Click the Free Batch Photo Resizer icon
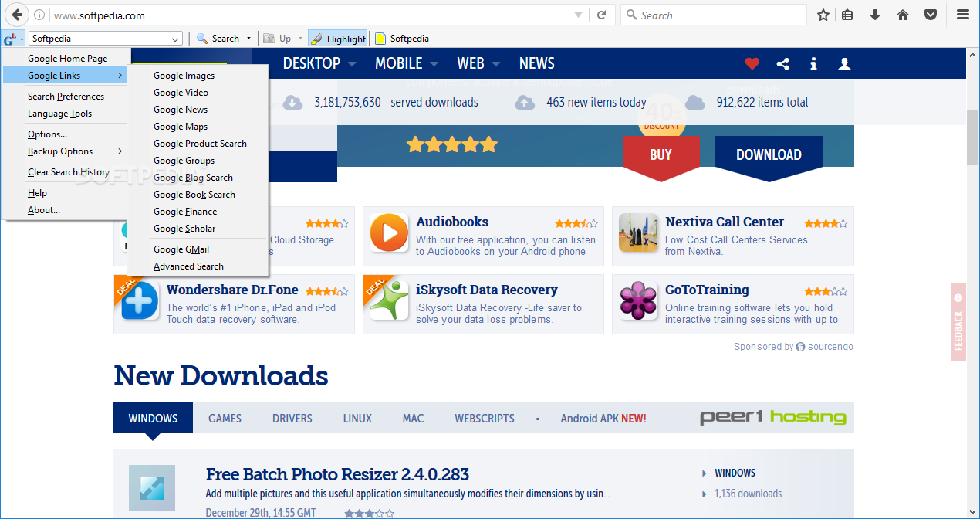 click(152, 488)
